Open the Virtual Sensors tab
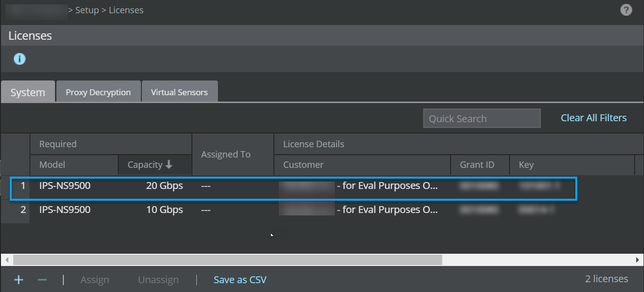 [179, 92]
